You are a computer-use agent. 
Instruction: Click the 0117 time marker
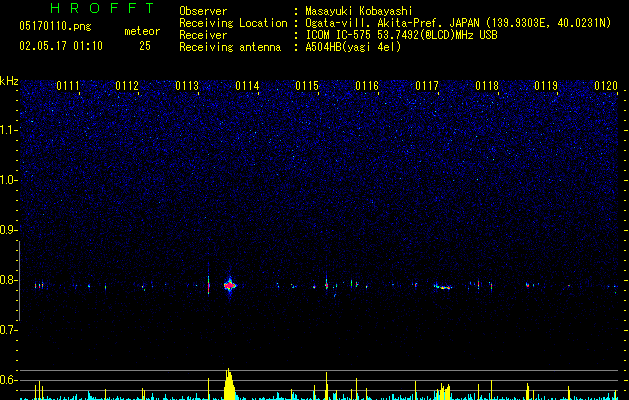tap(427, 86)
